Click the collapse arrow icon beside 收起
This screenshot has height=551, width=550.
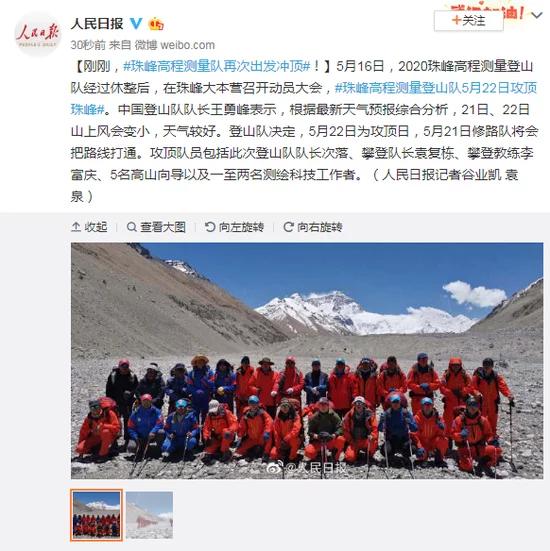point(76,227)
